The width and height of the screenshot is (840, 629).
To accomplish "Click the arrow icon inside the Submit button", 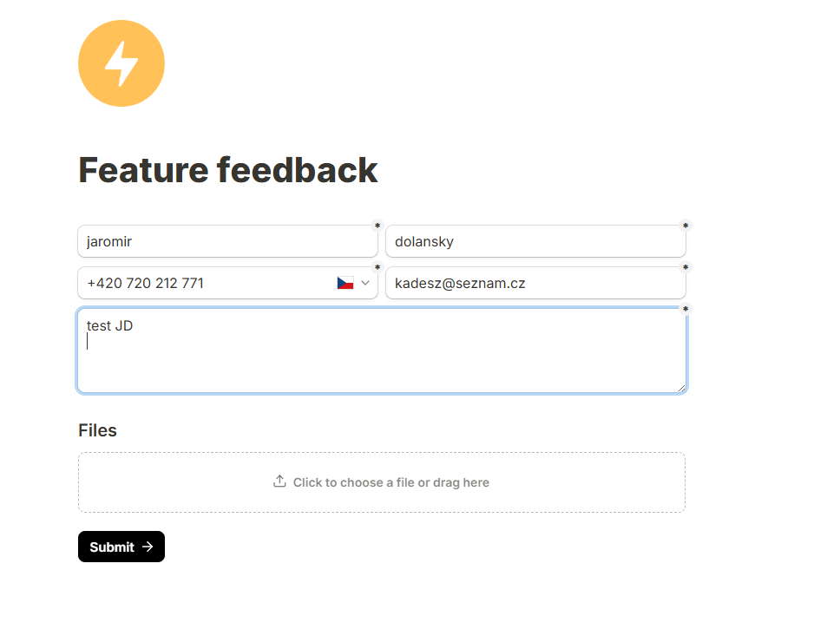I will point(148,547).
